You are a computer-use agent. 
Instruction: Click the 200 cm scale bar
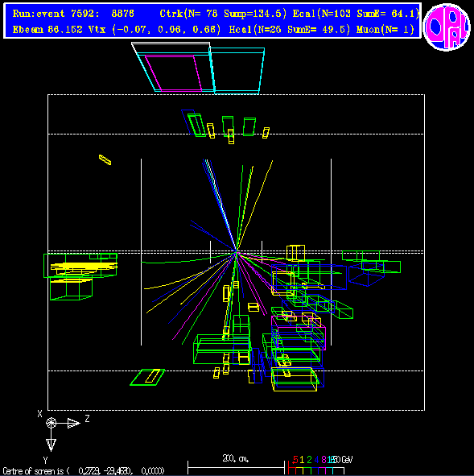coord(237,467)
